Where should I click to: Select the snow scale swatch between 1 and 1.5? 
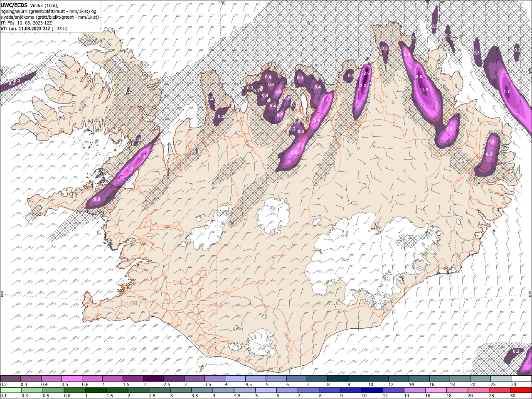coord(113,379)
